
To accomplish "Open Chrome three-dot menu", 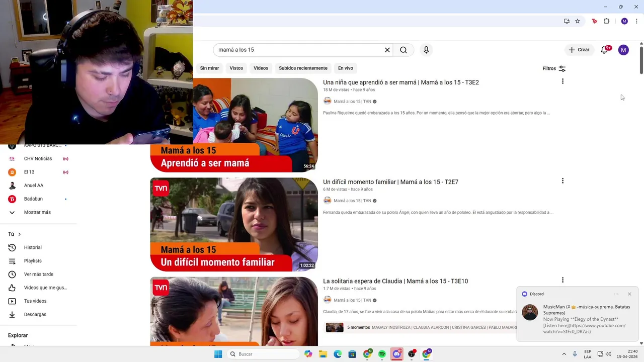I will (x=636, y=21).
